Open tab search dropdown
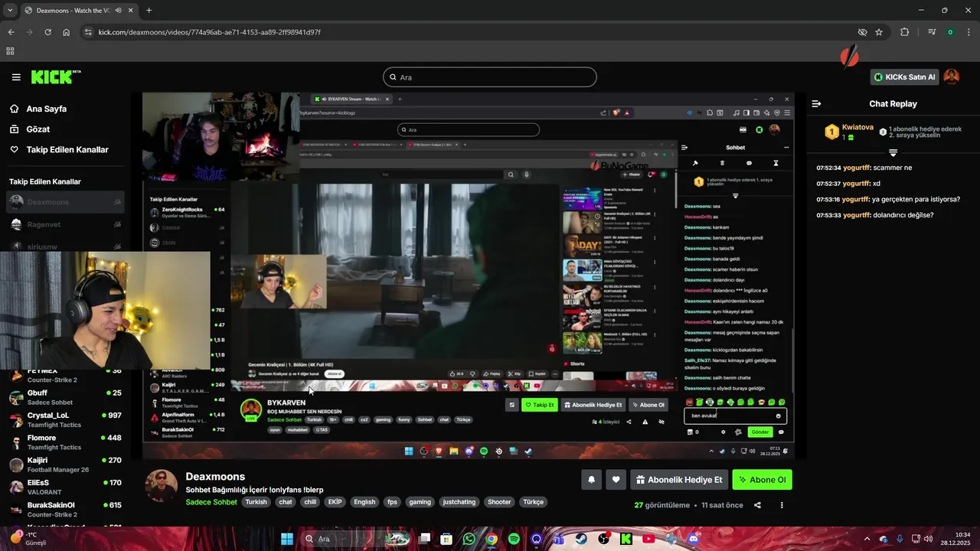Image resolution: width=980 pixels, height=551 pixels. point(10,10)
